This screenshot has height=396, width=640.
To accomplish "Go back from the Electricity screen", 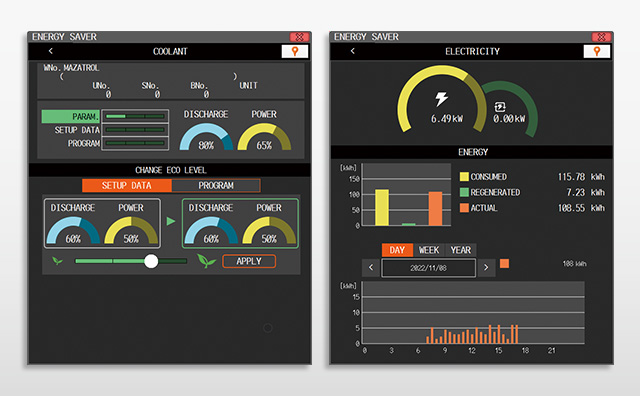I will [353, 51].
